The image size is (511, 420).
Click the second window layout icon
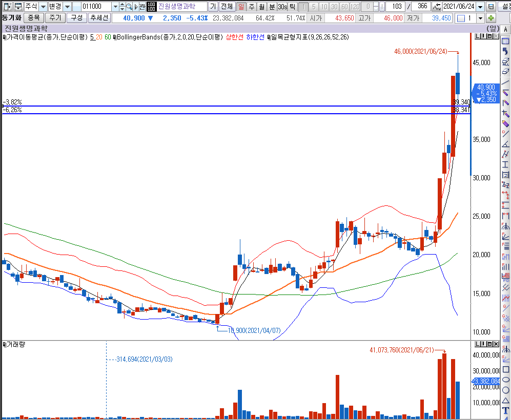[18, 7]
